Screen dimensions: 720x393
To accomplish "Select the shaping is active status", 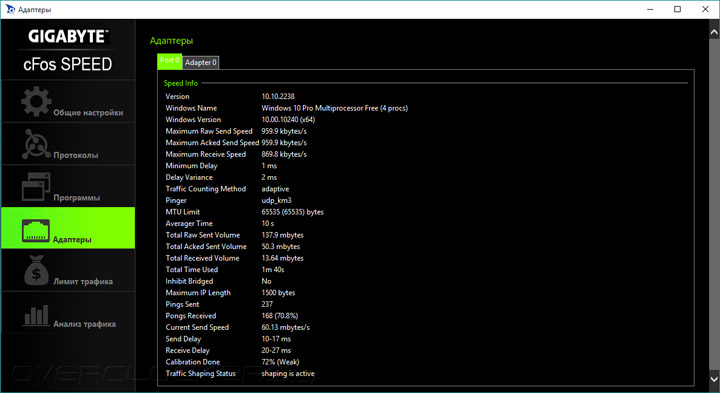I will pyautogui.click(x=288, y=373).
